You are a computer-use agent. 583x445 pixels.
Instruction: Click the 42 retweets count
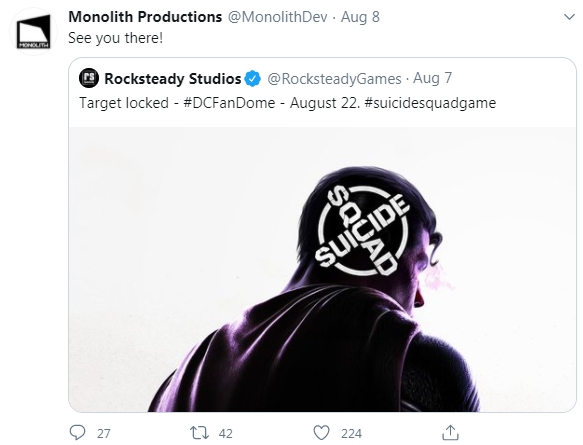coord(225,433)
